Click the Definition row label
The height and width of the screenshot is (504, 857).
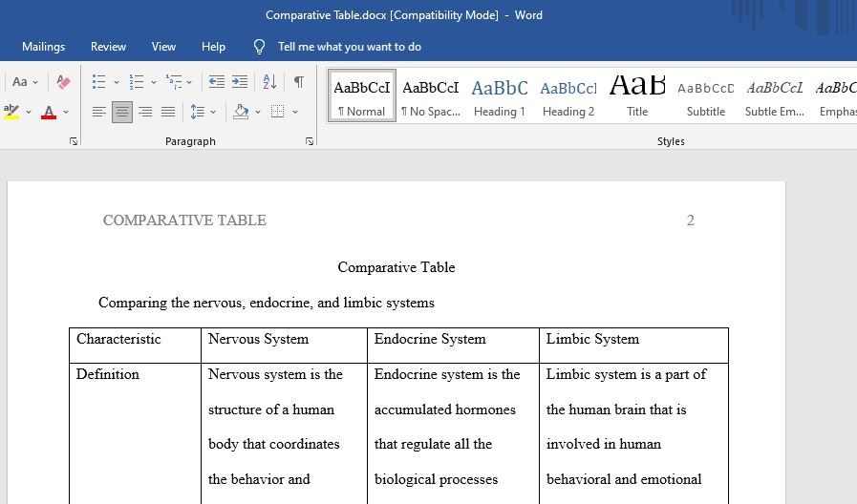click(x=108, y=374)
